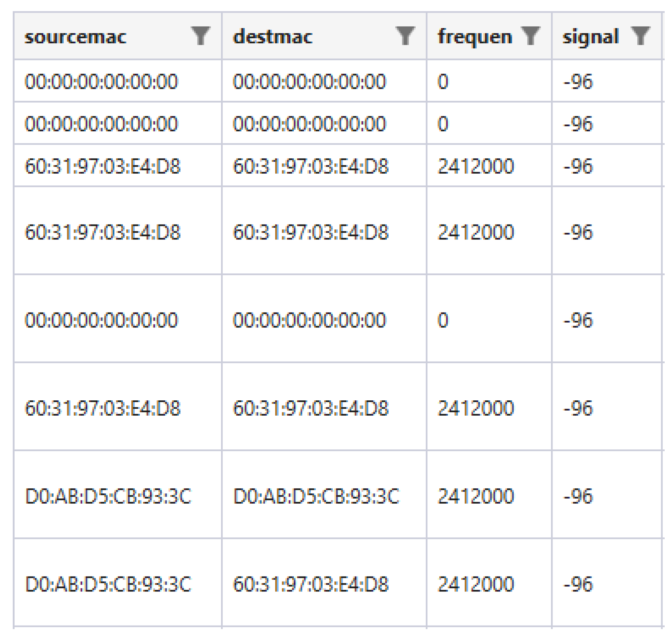672x638 pixels.
Task: Select sourcemac 60:31:97:03:E4:D8 in sixth row
Action: tap(103, 408)
